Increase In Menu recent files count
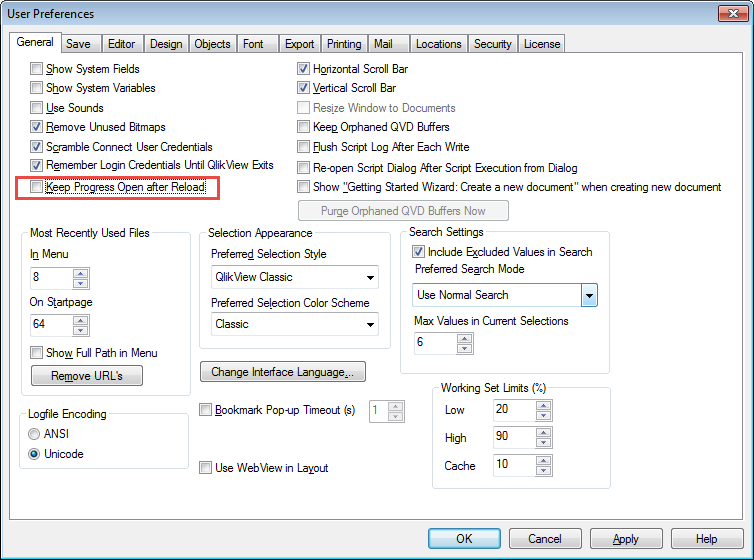This screenshot has height=560, width=754. (80, 274)
